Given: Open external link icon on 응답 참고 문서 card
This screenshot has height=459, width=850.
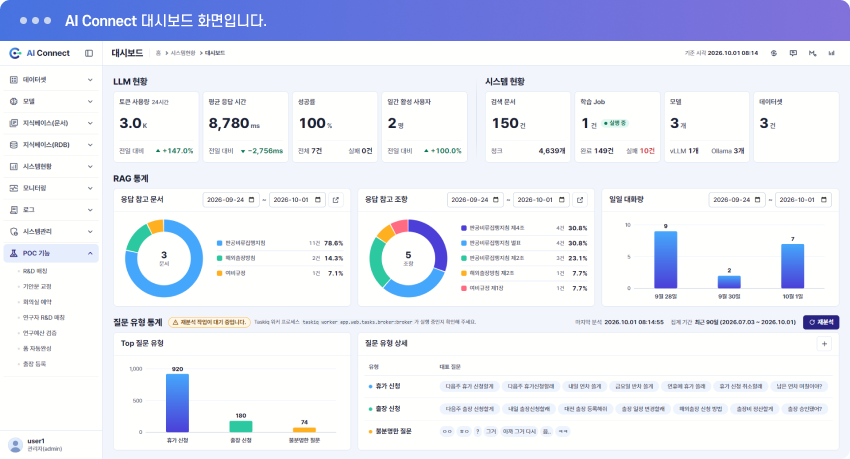Looking at the screenshot, I should pos(336,200).
